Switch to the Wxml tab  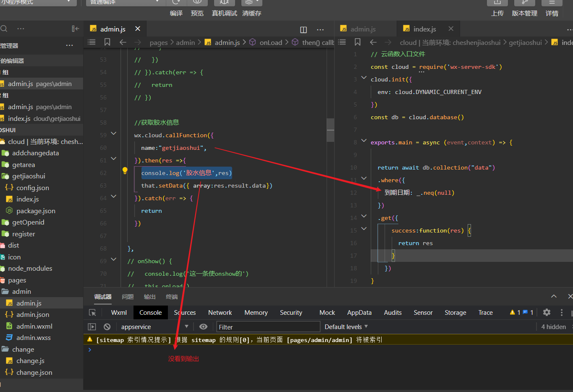pos(119,313)
